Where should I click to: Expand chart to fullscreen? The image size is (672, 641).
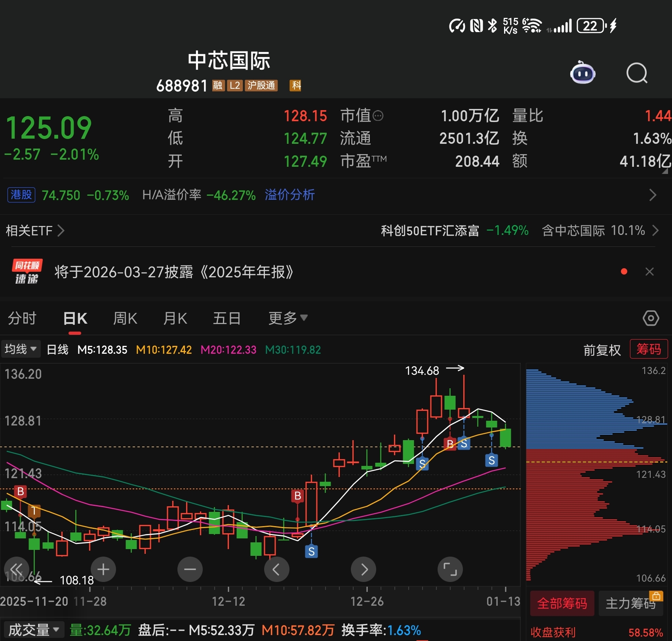tap(450, 569)
